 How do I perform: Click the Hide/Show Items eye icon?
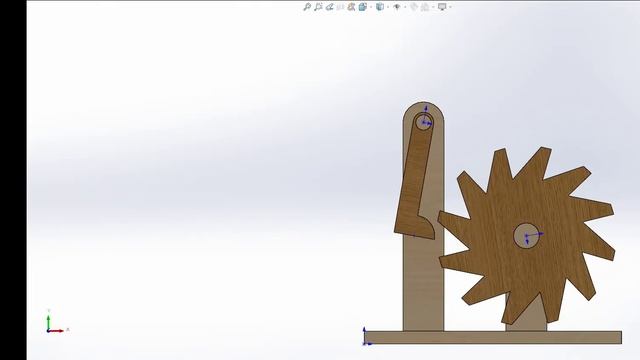tap(397, 7)
